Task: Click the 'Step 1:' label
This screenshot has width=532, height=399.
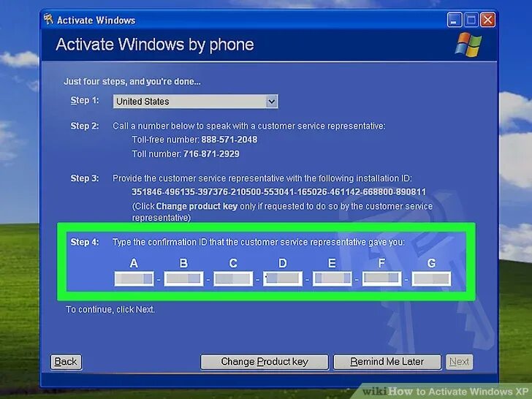Action: pyautogui.click(x=85, y=100)
